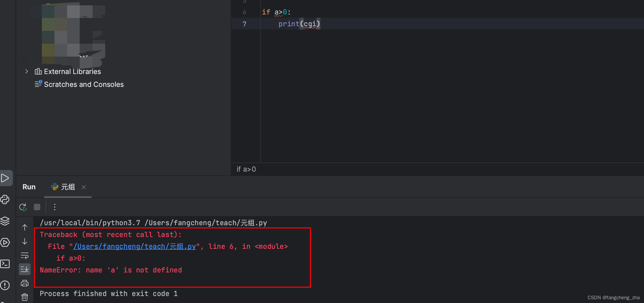Screen dimensions: 644x303
Task: Jump down the stack trace
Action: tap(25, 241)
